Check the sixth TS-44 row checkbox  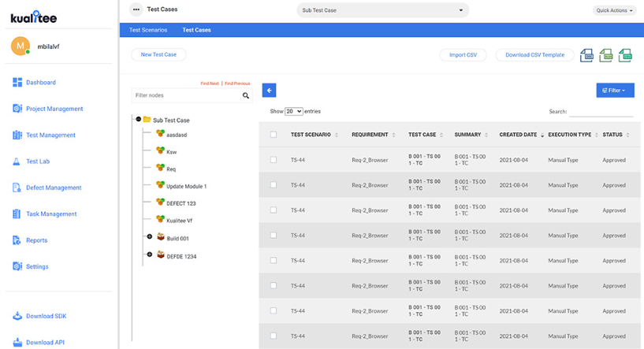(273, 285)
